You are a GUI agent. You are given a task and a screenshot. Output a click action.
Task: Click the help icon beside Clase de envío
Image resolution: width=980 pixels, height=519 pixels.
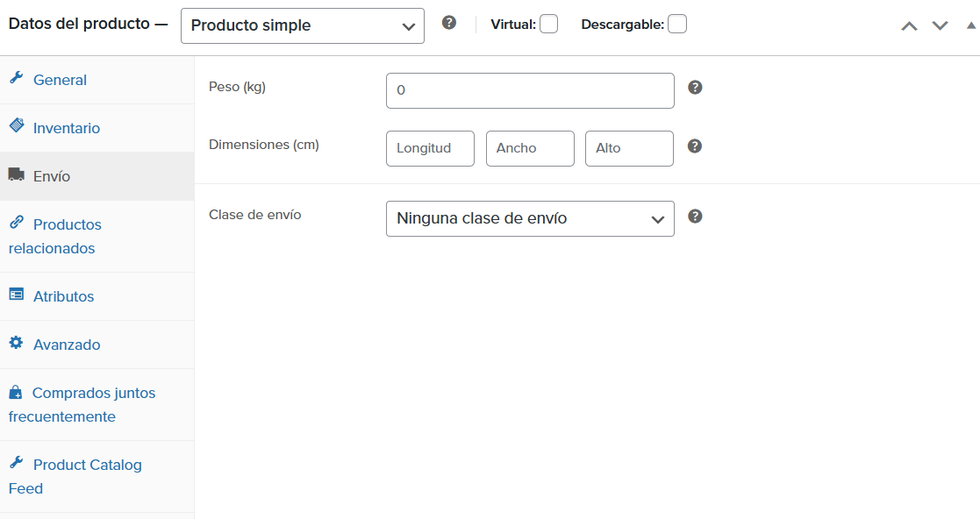pyautogui.click(x=695, y=216)
